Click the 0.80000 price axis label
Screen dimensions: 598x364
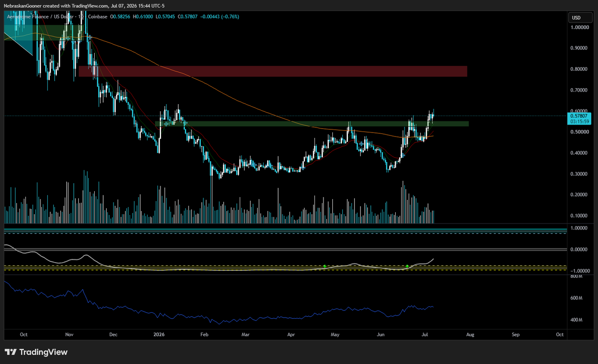pos(579,69)
